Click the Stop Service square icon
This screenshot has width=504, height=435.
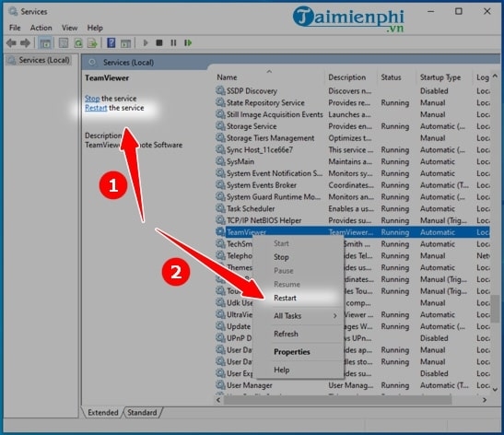coord(159,42)
